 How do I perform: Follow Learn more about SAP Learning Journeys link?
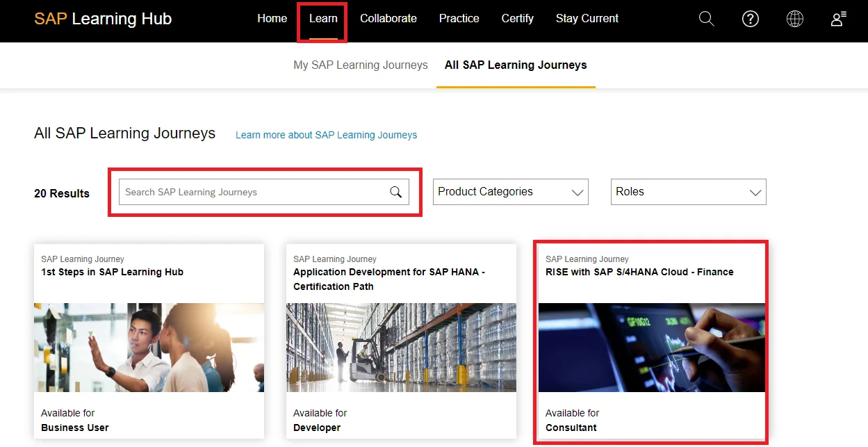point(327,135)
